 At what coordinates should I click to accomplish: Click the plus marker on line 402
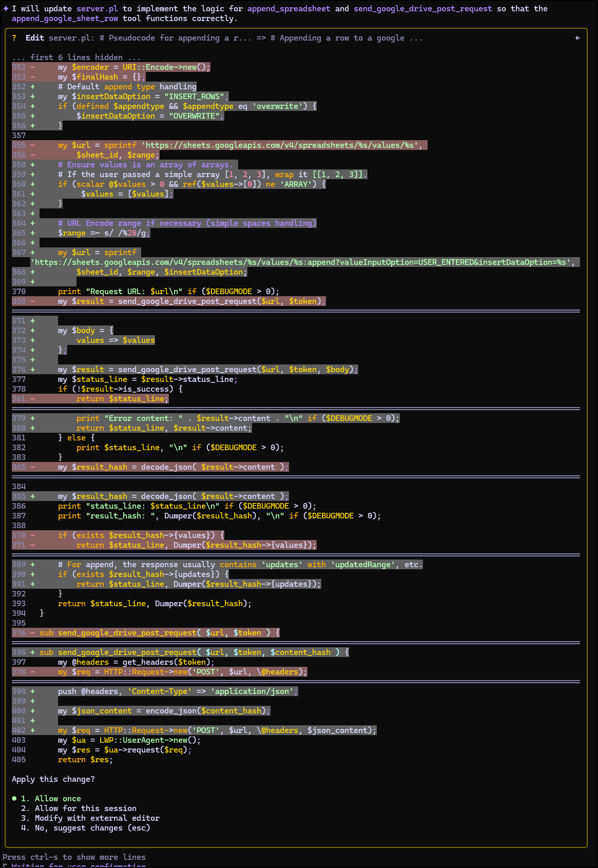pos(33,730)
